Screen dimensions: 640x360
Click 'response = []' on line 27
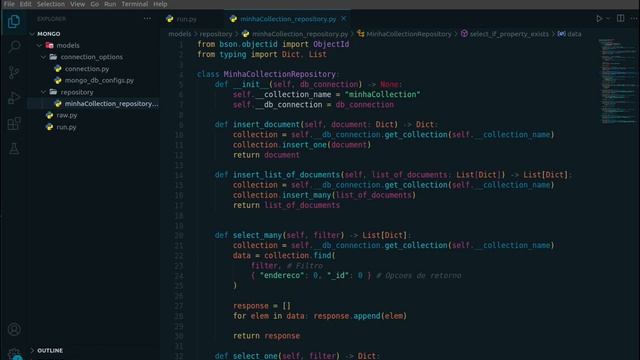pyautogui.click(x=262, y=306)
